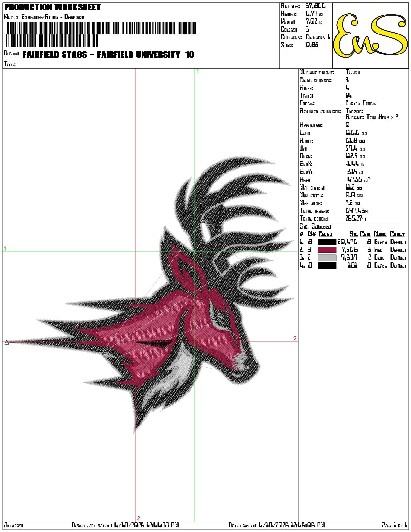Click the 'EndX' label
This screenshot has height=532, width=411.
306,164
